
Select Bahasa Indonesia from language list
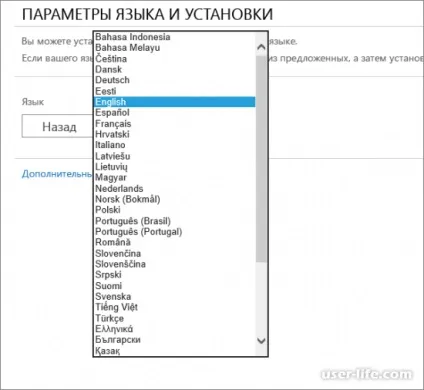coord(175,37)
